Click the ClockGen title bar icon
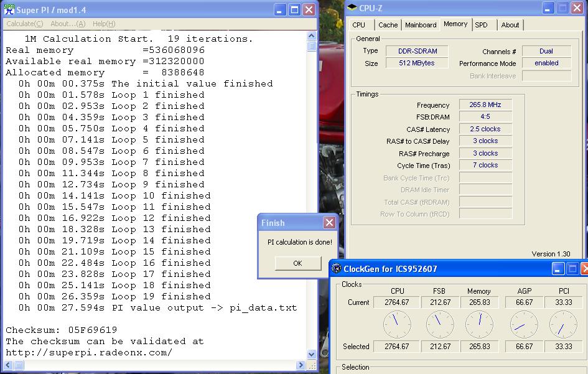 tap(337, 269)
